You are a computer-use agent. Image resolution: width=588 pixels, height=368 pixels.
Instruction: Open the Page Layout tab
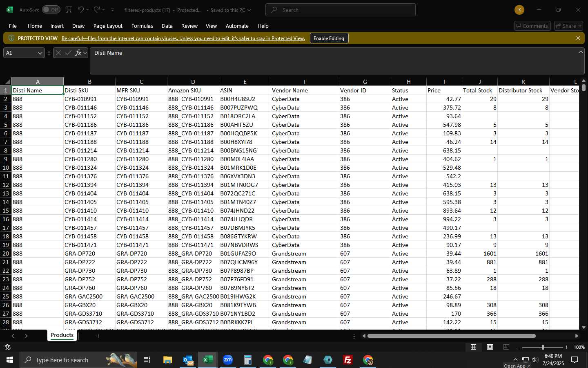108,26
